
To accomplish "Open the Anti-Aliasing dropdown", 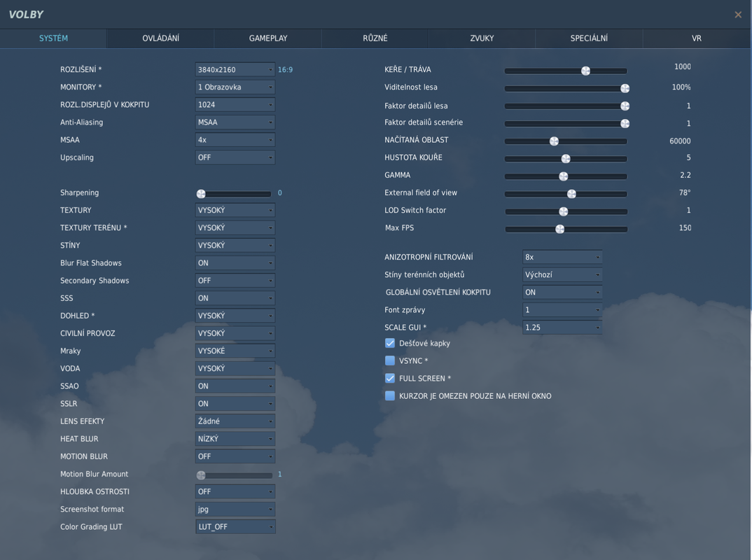I will (x=235, y=122).
